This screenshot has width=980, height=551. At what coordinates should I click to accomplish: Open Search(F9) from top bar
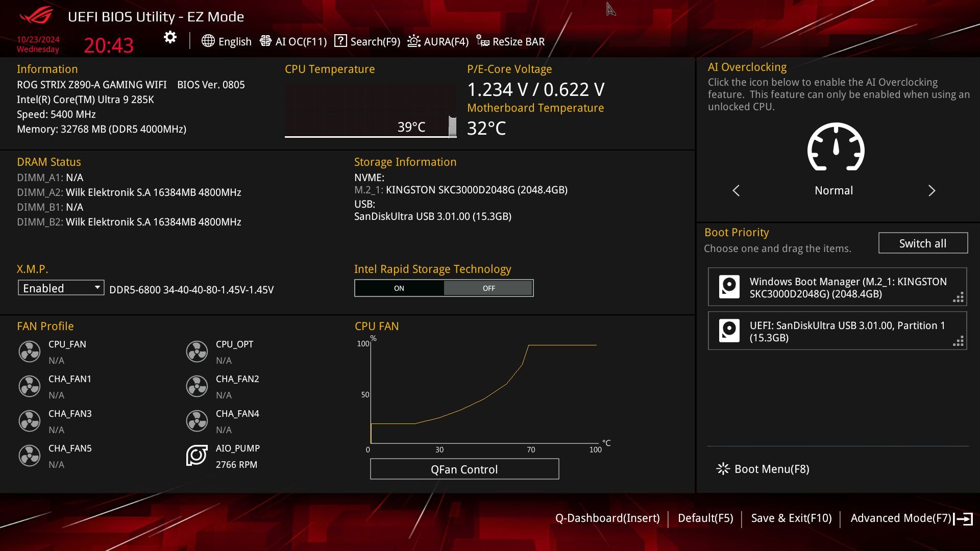click(x=367, y=41)
